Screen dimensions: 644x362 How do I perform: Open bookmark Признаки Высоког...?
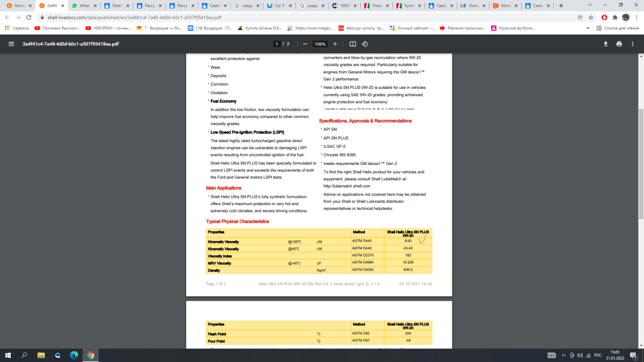58,28
